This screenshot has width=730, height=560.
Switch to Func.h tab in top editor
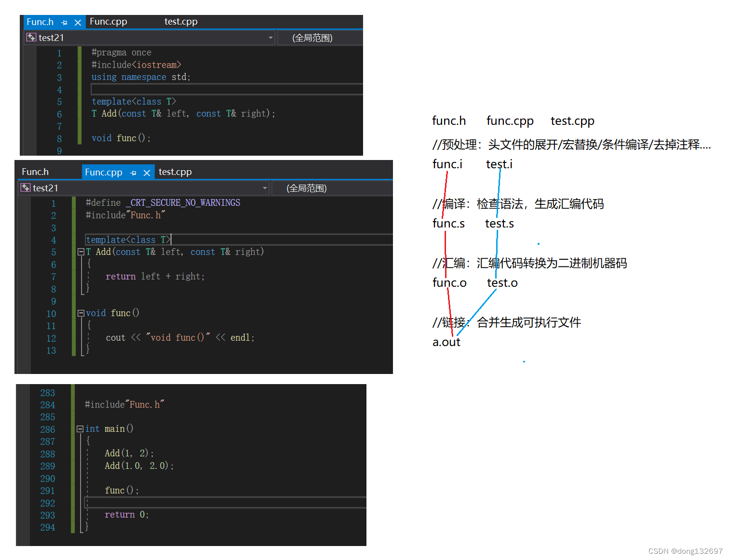(x=40, y=22)
